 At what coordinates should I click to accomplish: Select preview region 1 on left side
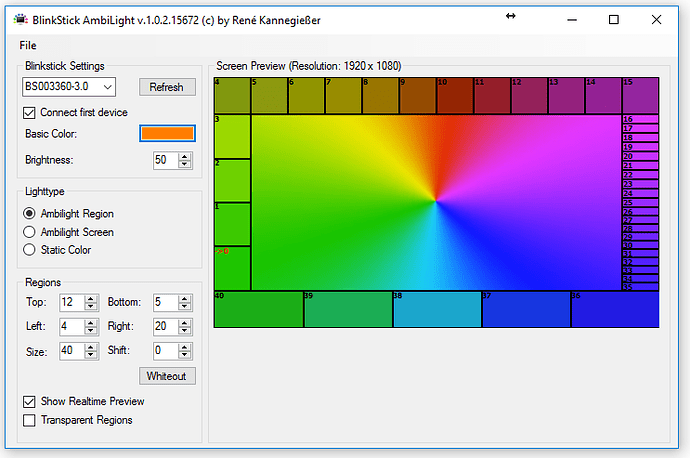(232, 224)
